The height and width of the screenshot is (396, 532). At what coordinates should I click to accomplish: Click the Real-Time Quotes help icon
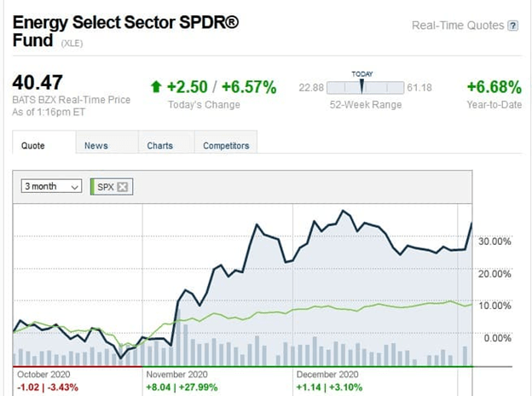point(513,26)
